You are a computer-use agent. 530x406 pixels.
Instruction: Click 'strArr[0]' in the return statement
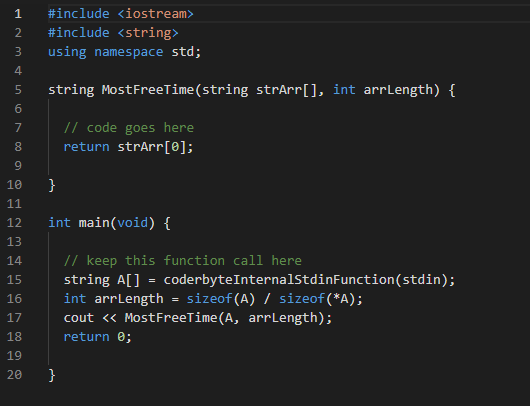tap(151, 147)
